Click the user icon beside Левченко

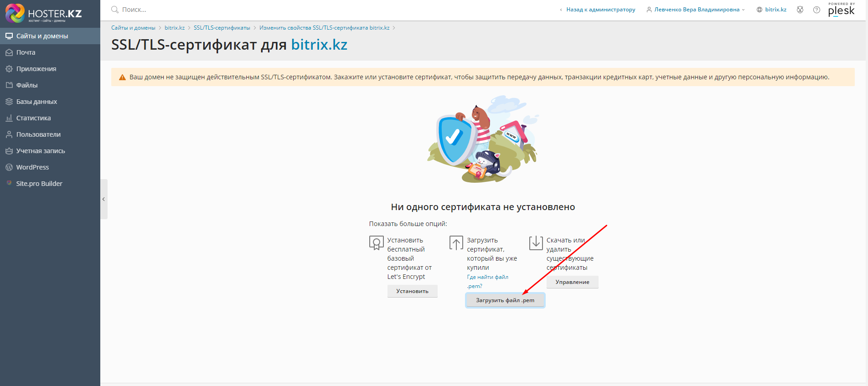[x=649, y=10]
